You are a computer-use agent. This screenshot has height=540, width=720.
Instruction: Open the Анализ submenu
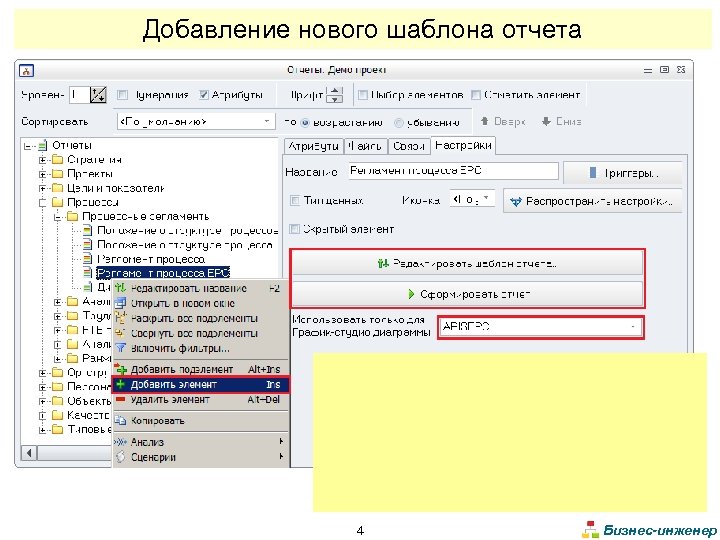(x=200, y=442)
